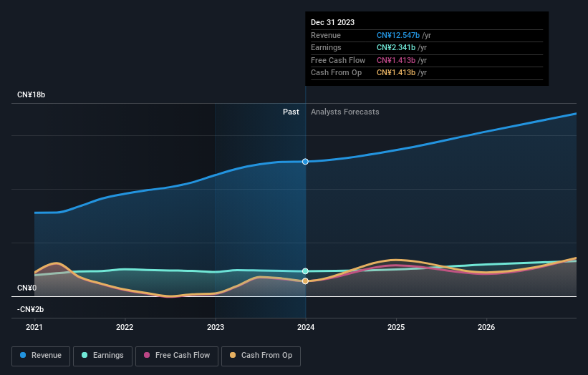Image resolution: width=588 pixels, height=375 pixels.
Task: Click the CN¥12.547b revenue value
Action: [398, 35]
